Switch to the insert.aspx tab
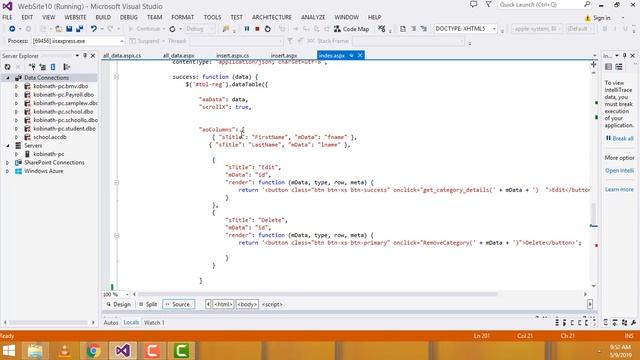The height and width of the screenshot is (360, 640). [x=284, y=56]
